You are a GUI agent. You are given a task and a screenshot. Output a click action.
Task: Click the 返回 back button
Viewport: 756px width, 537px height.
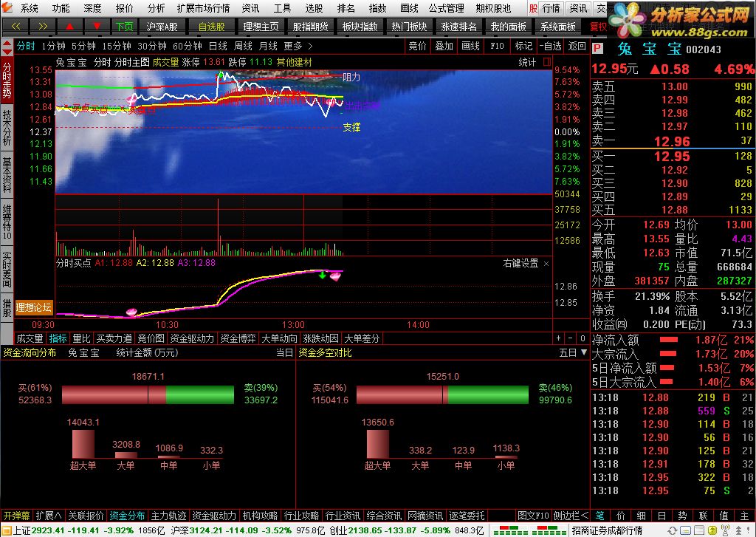pyautogui.click(x=577, y=47)
